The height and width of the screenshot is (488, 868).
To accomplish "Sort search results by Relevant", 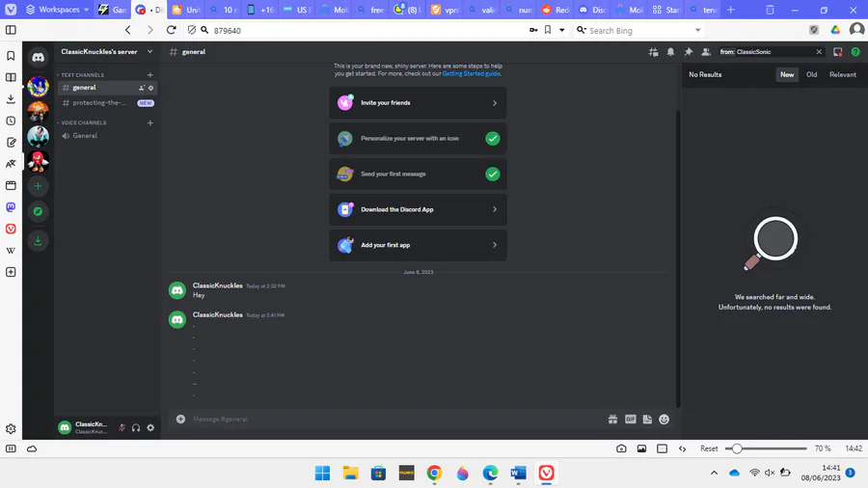I will 843,74.
